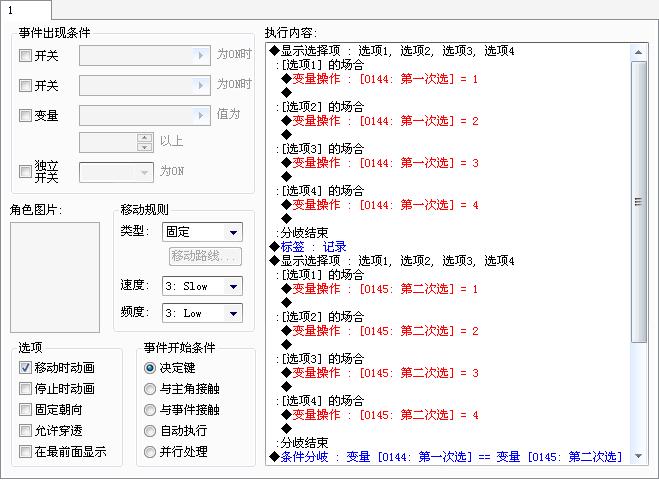Open the 类型 dropdown showing 固定
This screenshot has height=480, width=659.
click(x=202, y=232)
